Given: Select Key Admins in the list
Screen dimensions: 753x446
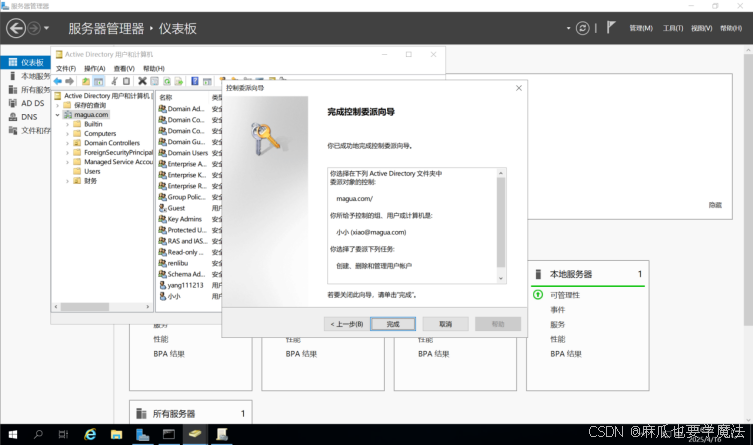Looking at the screenshot, I should coord(184,219).
